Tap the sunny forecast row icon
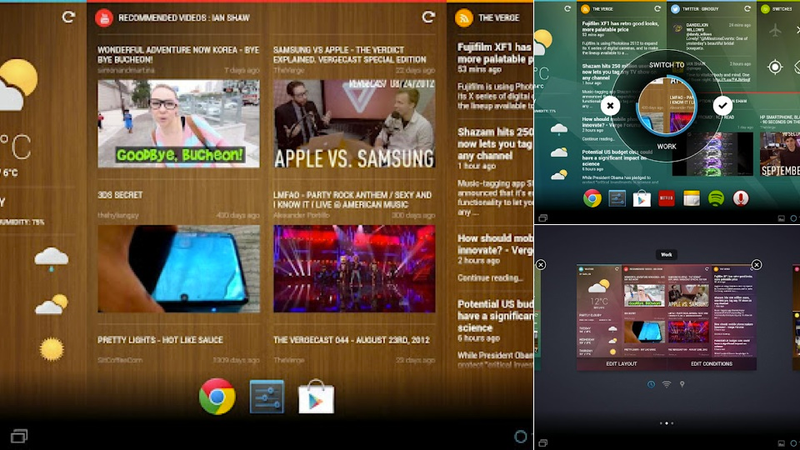Image resolution: width=800 pixels, height=450 pixels. tap(52, 349)
